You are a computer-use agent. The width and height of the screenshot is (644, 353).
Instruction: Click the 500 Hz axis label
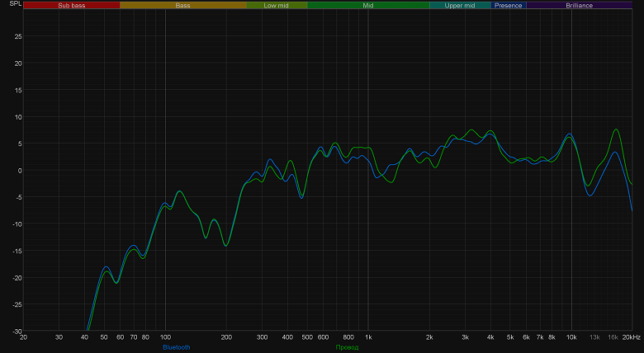pos(307,337)
